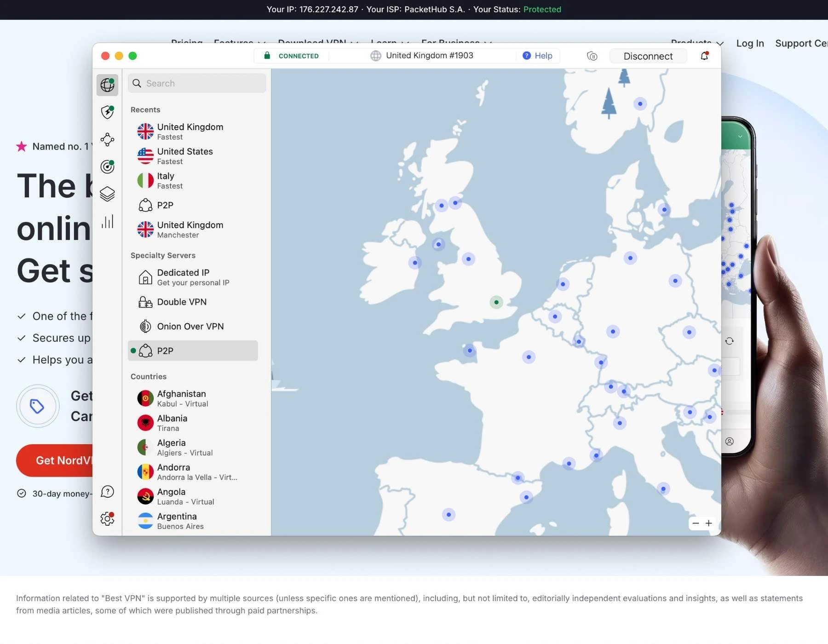
Task: Click the Albania Tirana country text
Action: (x=172, y=423)
